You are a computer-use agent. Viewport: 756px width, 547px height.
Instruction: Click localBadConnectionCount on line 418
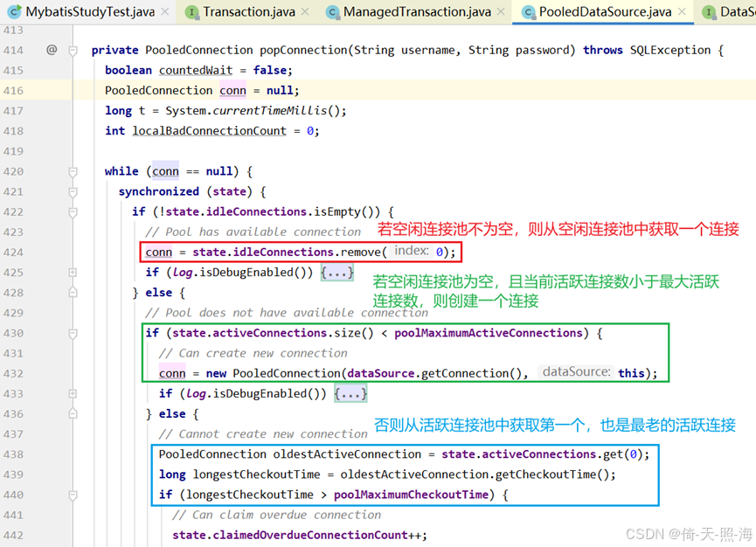point(209,131)
